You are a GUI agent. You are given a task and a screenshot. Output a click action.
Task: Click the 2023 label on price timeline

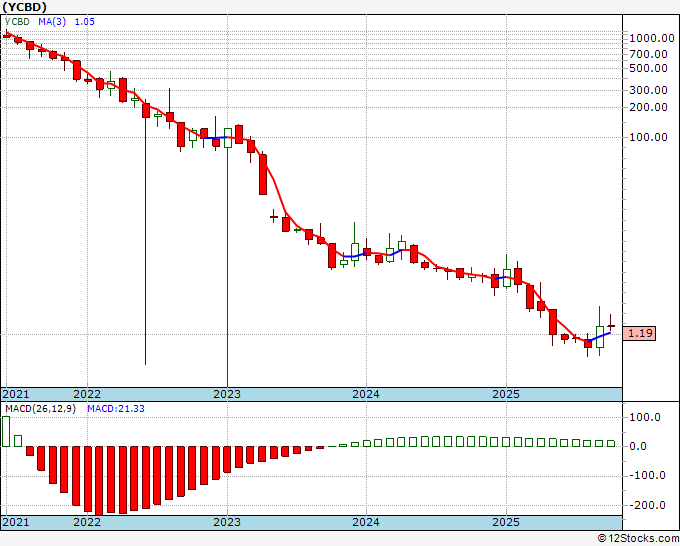pos(227,394)
